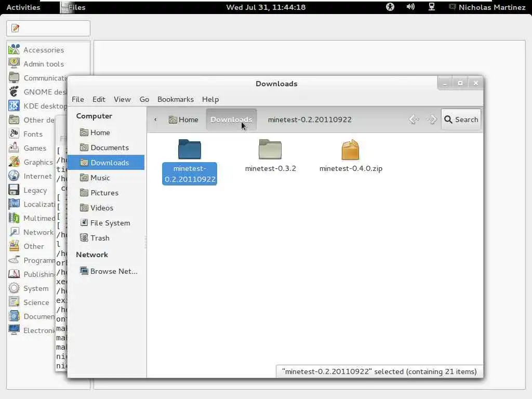Open the network icon in top bar
This screenshot has height=399, width=532.
click(x=432, y=7)
